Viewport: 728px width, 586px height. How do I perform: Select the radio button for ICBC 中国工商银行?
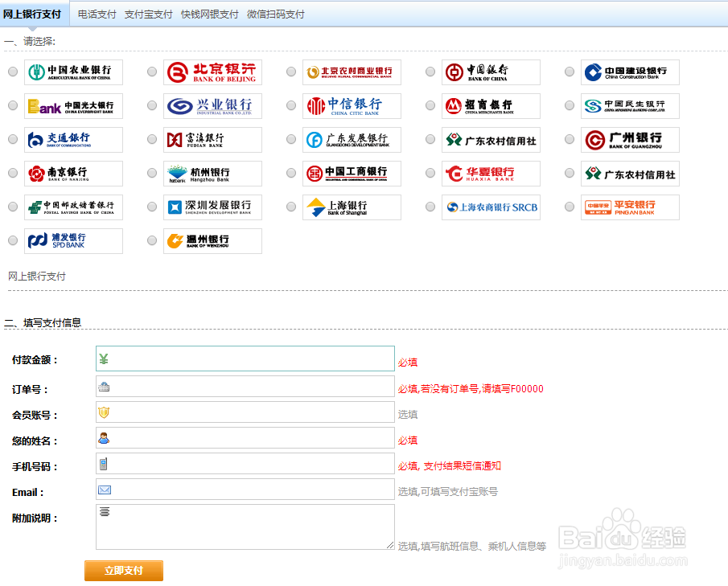[291, 173]
